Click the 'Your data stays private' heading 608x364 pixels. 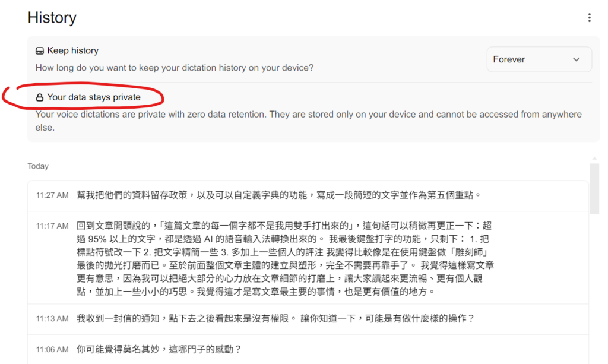tap(94, 97)
